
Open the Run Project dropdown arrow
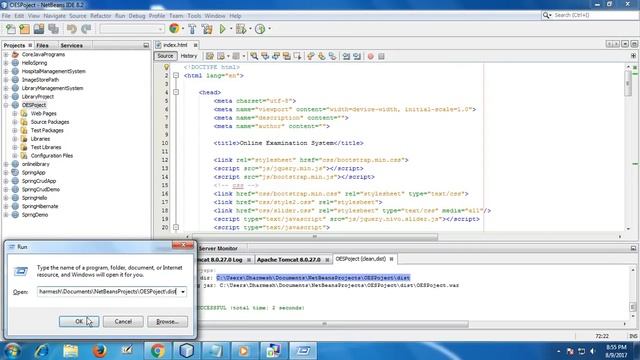231,29
